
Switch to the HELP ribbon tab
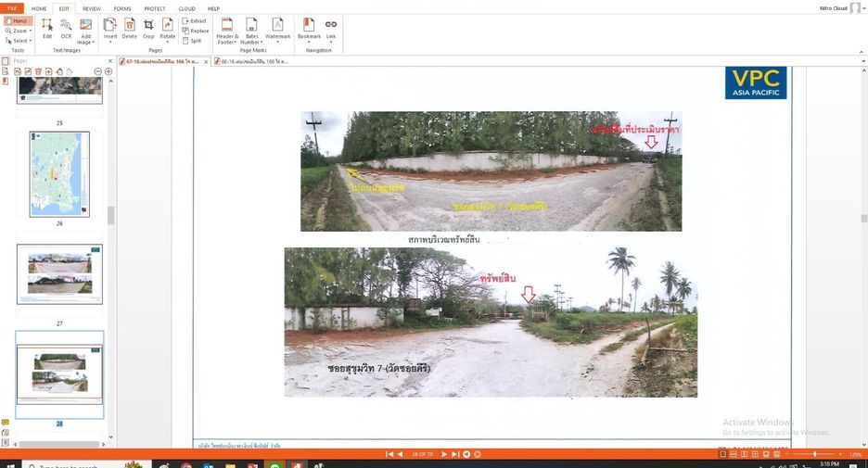tap(213, 9)
